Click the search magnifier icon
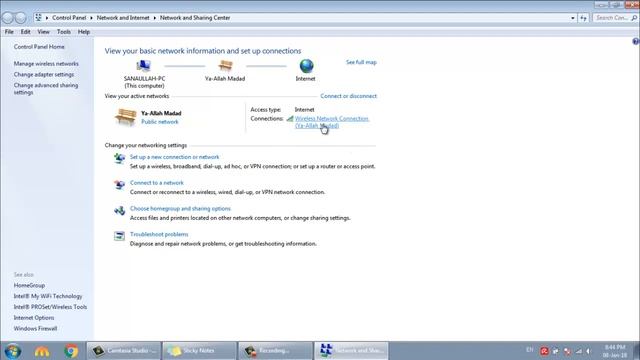The image size is (640, 360). (634, 18)
